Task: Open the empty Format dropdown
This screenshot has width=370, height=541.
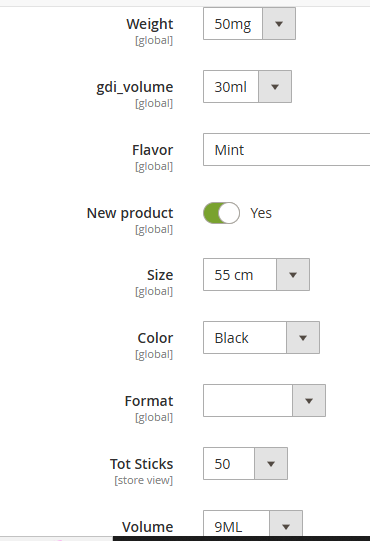Action: pos(264,401)
